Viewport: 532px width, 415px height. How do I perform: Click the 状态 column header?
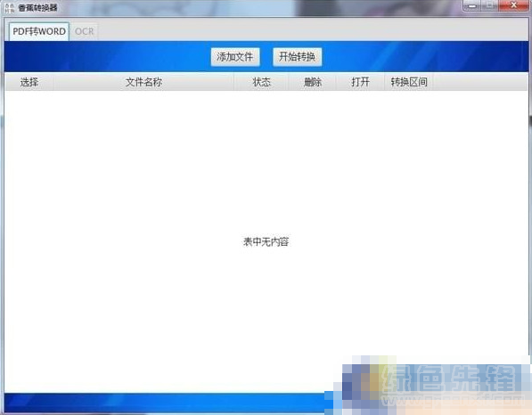tap(261, 82)
